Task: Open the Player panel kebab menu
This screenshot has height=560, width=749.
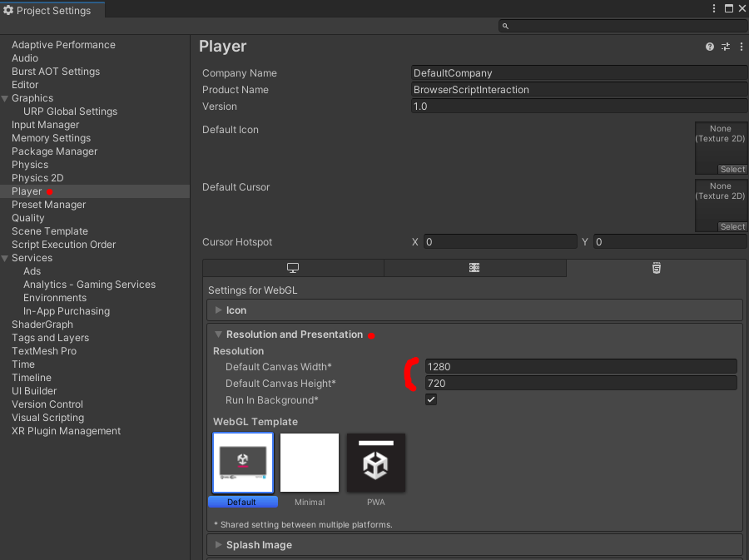Action: tap(742, 47)
